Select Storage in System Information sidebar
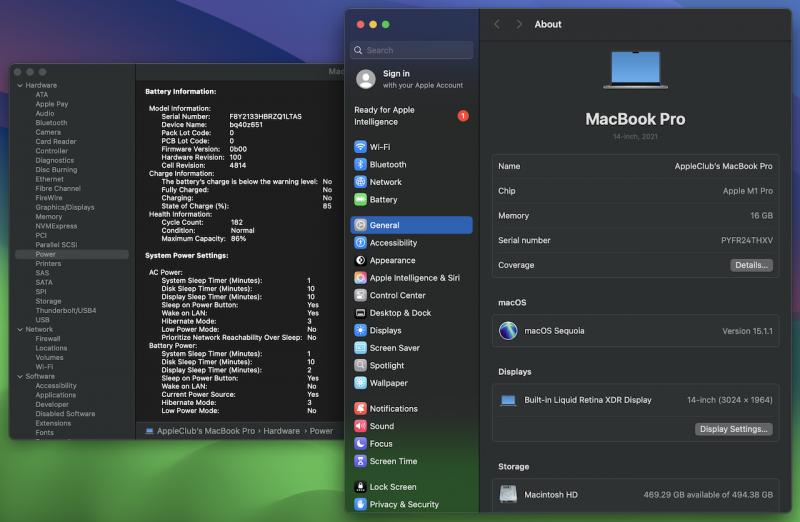Image resolution: width=800 pixels, height=522 pixels. [x=48, y=301]
